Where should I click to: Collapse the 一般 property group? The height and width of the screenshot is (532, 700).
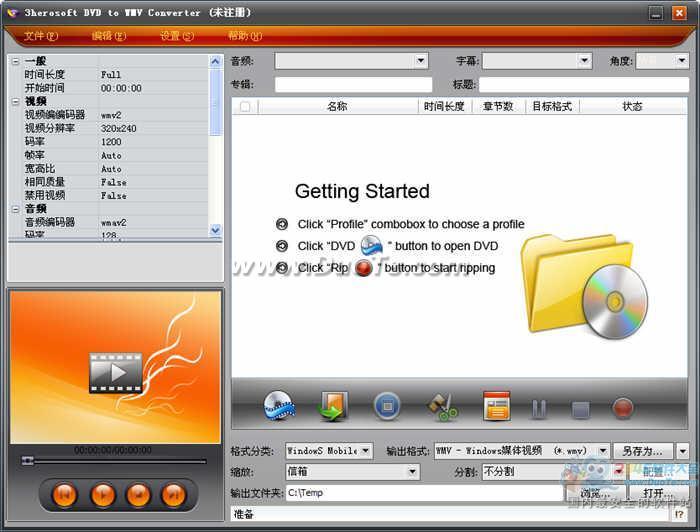tap(16, 61)
